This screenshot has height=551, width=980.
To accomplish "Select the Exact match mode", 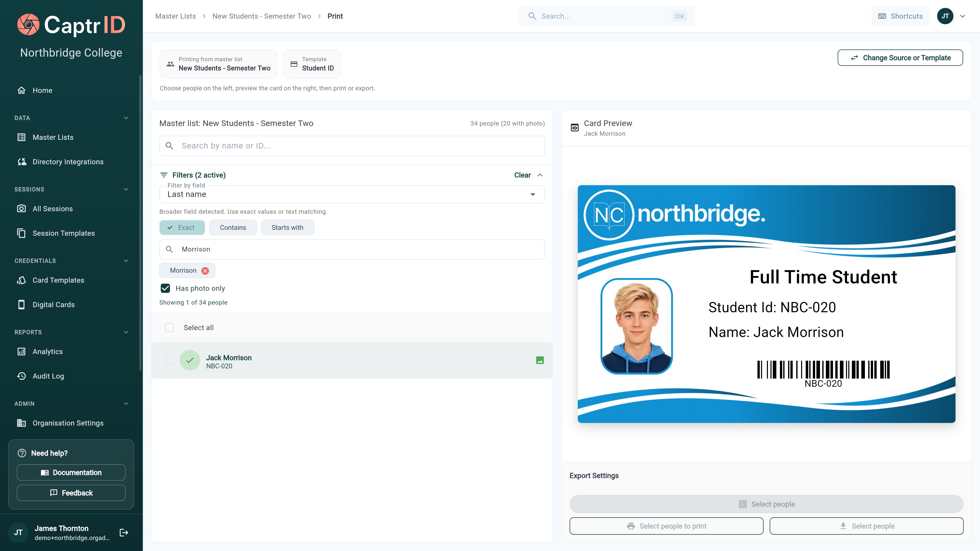I will (x=182, y=227).
